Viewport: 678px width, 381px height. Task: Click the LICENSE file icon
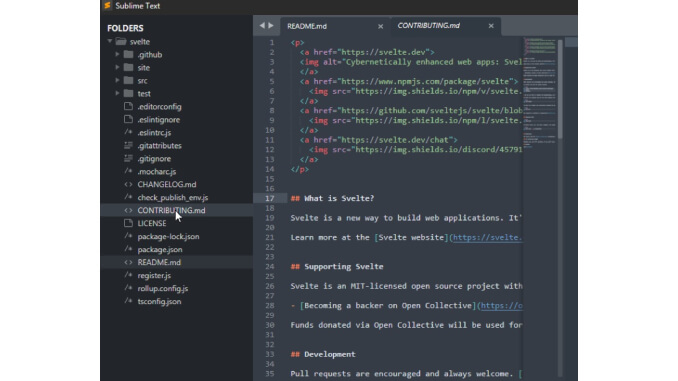[128, 223]
